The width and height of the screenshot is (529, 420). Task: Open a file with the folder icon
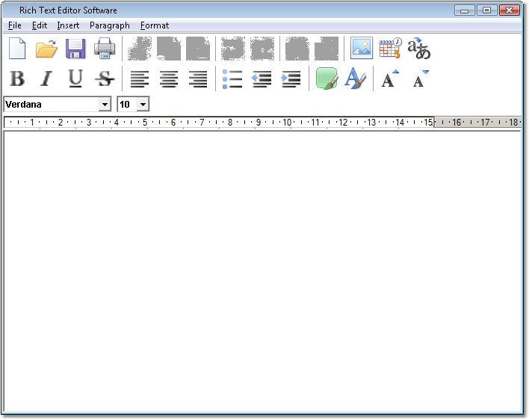pyautogui.click(x=46, y=49)
